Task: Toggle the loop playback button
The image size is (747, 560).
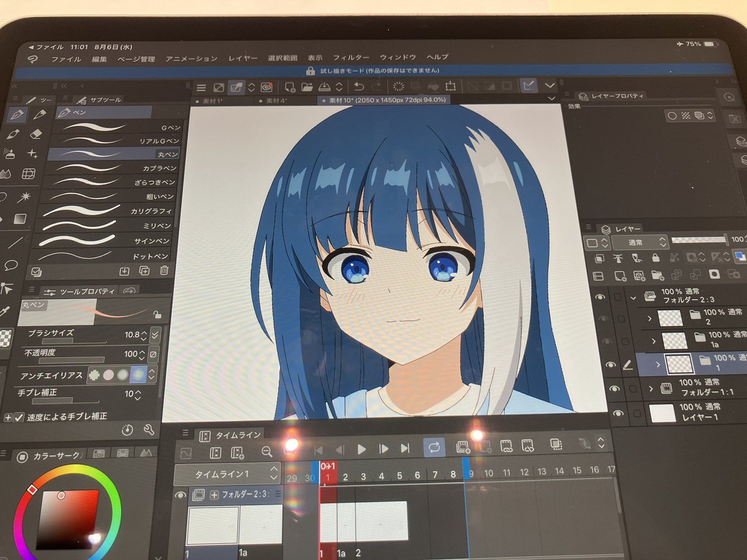Action: [x=434, y=447]
